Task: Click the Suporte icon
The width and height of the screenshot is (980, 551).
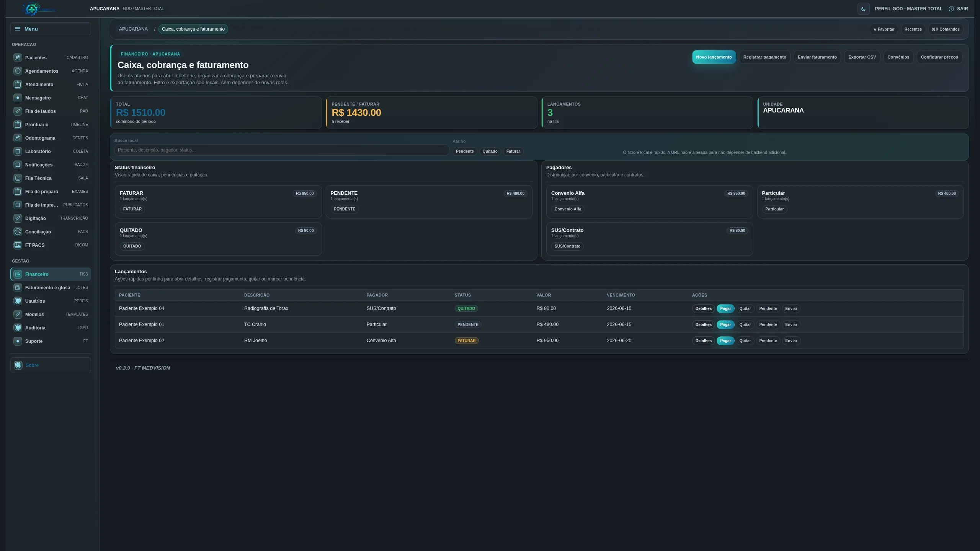Action: pyautogui.click(x=18, y=341)
